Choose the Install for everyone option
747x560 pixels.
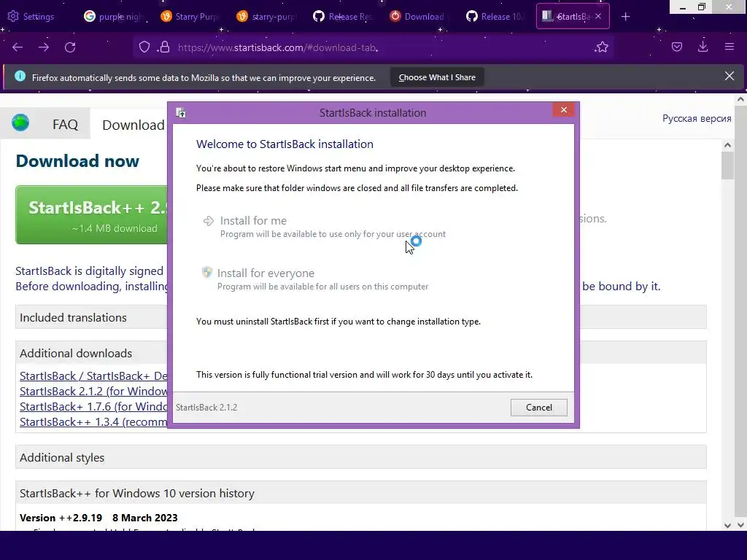tap(315, 279)
